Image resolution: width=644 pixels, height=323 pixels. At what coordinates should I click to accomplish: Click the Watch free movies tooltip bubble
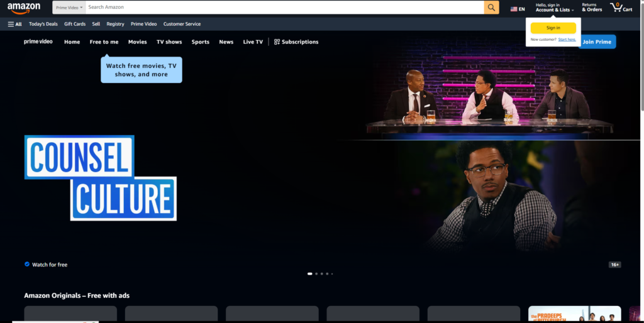point(142,70)
